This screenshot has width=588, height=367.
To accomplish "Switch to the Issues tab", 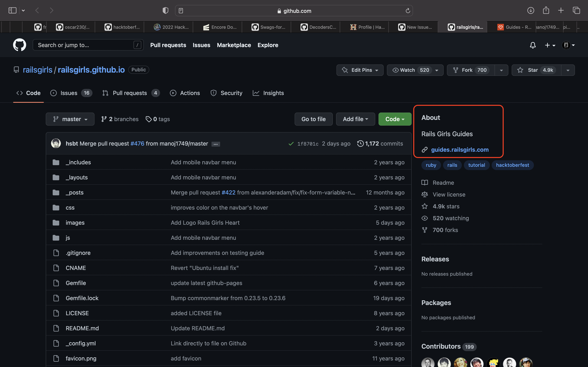I will click(x=69, y=93).
